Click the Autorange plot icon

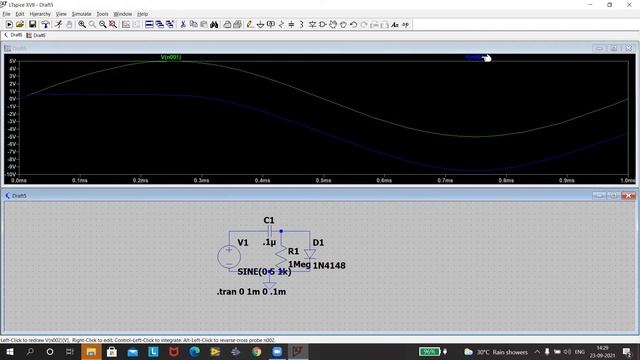coord(126,24)
